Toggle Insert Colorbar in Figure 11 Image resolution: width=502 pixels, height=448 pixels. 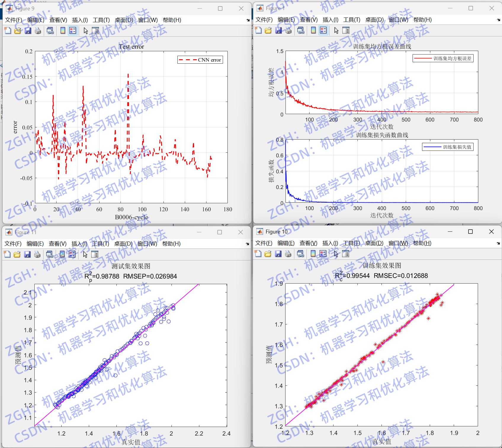(x=62, y=254)
